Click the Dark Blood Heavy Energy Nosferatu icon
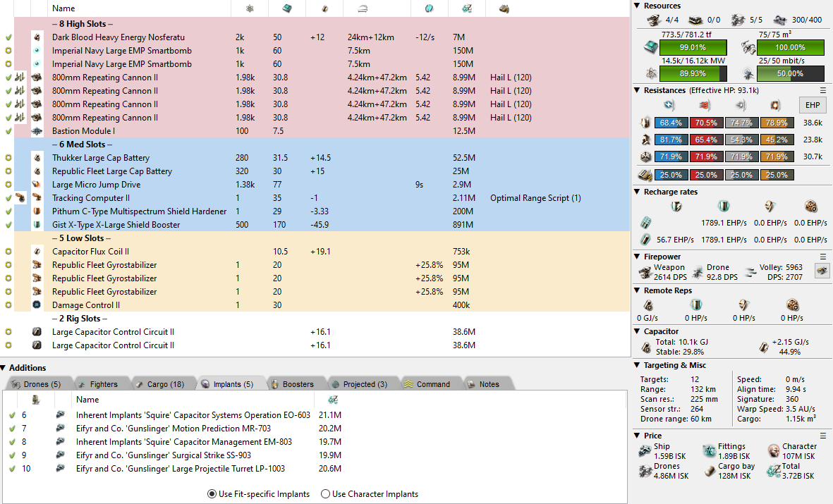This screenshot has width=833, height=504. coord(37,37)
